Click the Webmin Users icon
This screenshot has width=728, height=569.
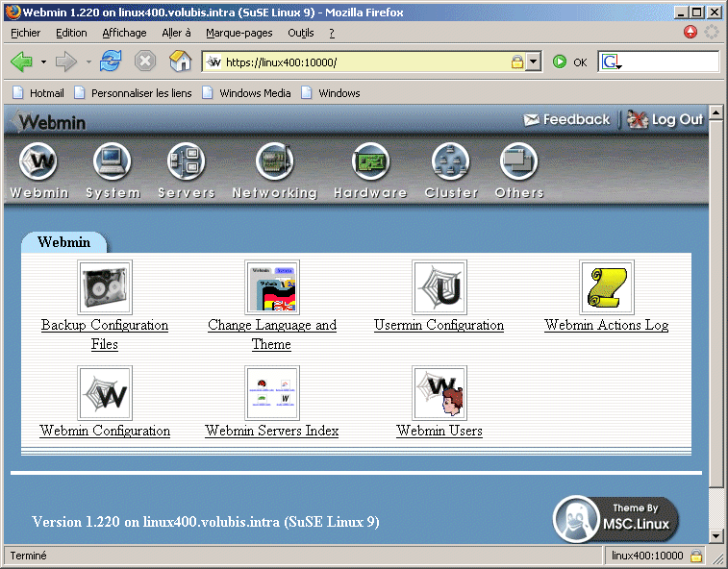pos(439,393)
